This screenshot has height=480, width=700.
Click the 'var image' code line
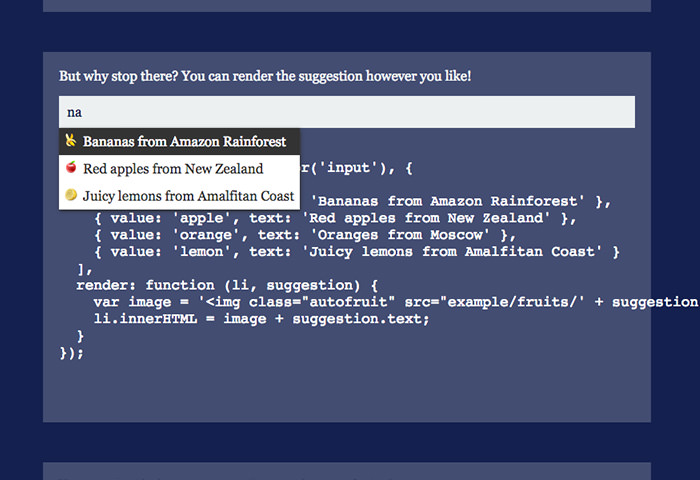396,302
